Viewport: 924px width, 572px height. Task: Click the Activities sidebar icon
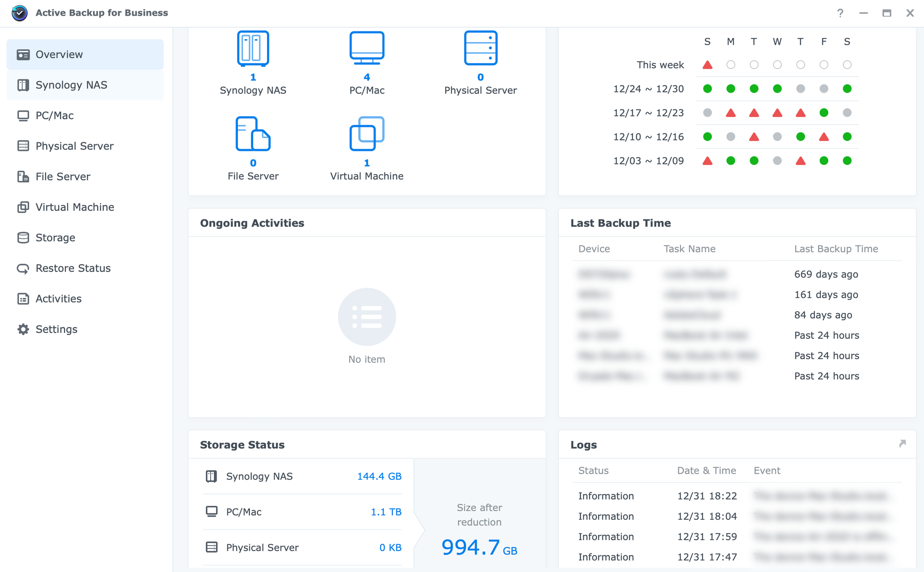click(x=23, y=298)
